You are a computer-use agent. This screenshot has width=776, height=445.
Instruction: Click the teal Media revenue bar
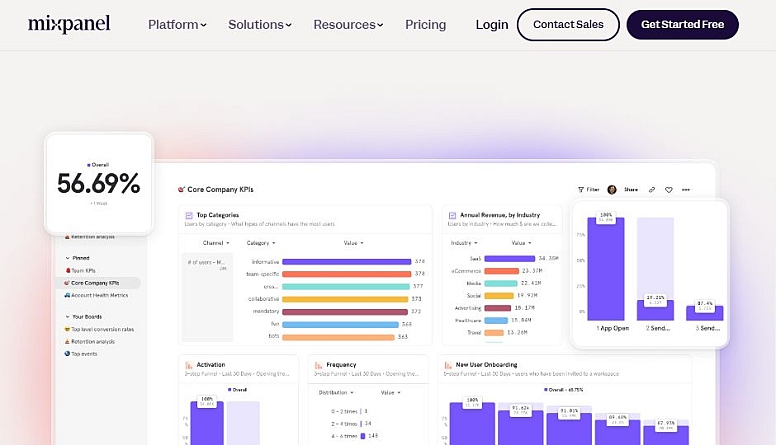point(501,283)
